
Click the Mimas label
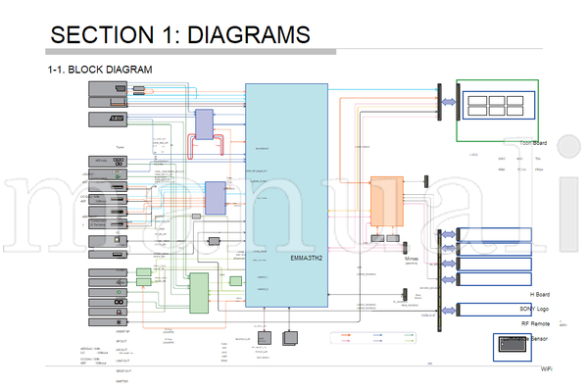click(412, 259)
